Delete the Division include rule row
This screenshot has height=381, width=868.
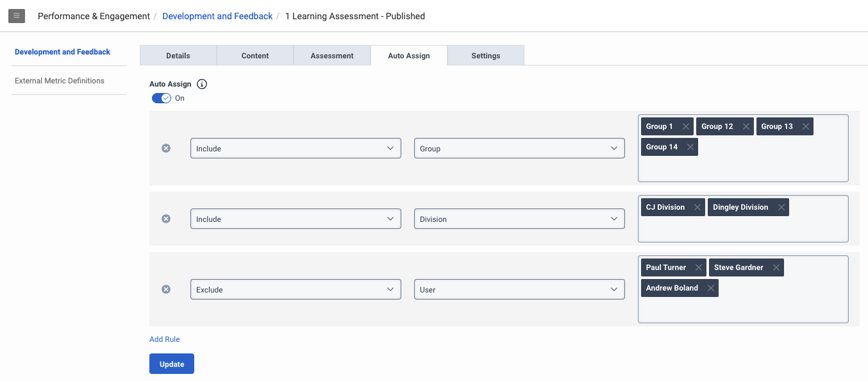click(166, 219)
